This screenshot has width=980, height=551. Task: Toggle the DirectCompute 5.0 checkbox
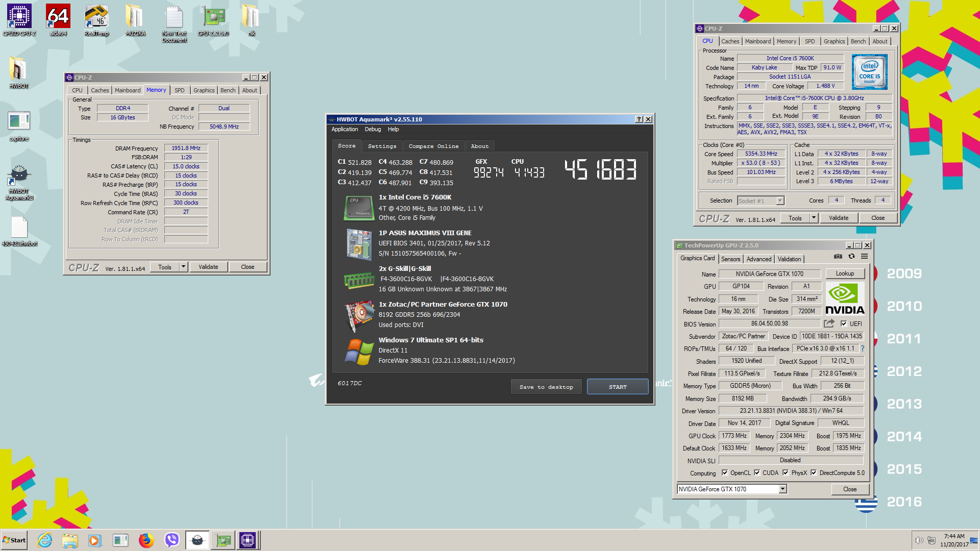(x=814, y=473)
